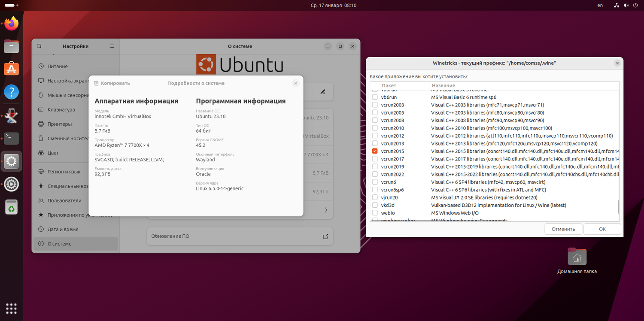
Task: Open Цвет in the Settings sidebar
Action: click(x=76, y=153)
